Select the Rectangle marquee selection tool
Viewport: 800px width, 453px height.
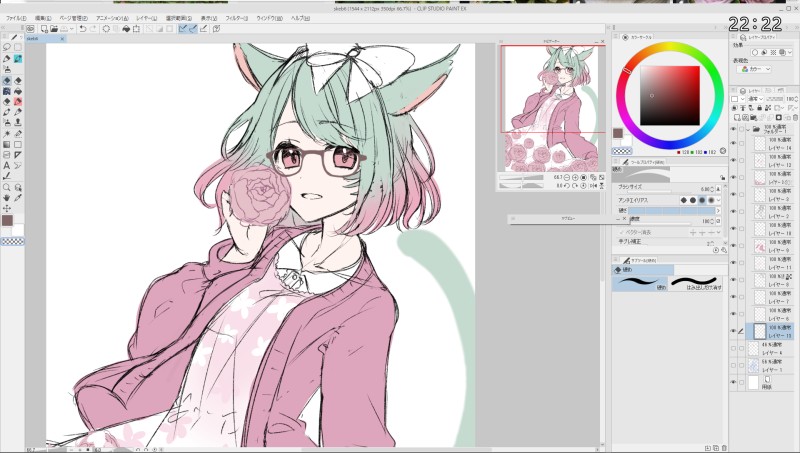coord(18,47)
